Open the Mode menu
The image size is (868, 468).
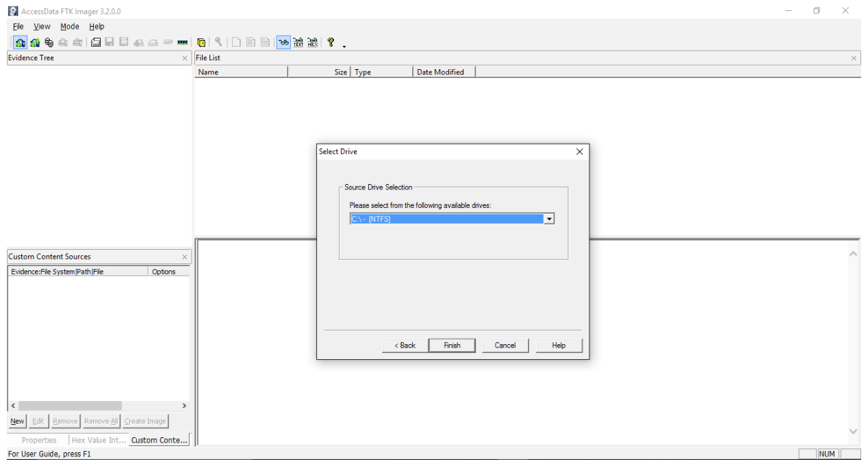[x=70, y=27]
